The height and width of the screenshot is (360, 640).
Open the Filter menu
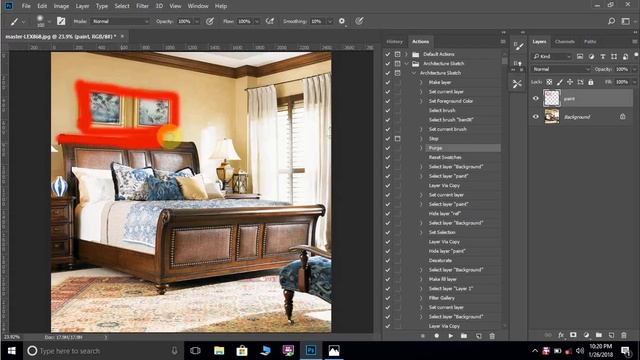[x=142, y=6]
